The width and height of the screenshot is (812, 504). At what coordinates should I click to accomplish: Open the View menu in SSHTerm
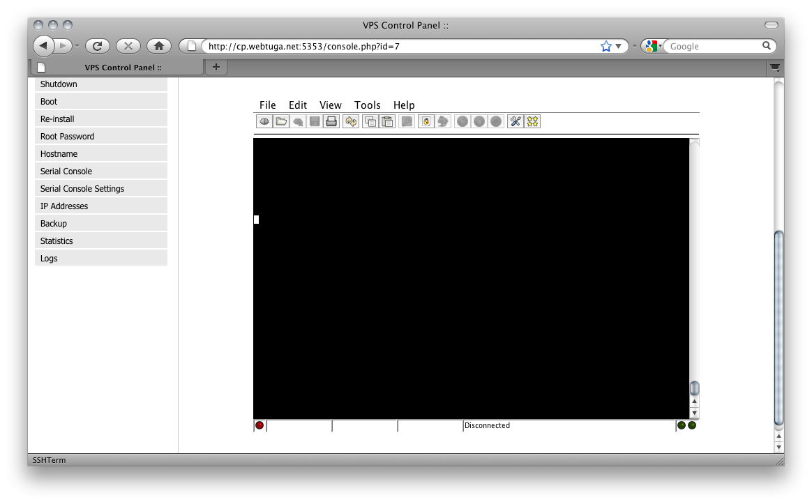click(x=330, y=105)
